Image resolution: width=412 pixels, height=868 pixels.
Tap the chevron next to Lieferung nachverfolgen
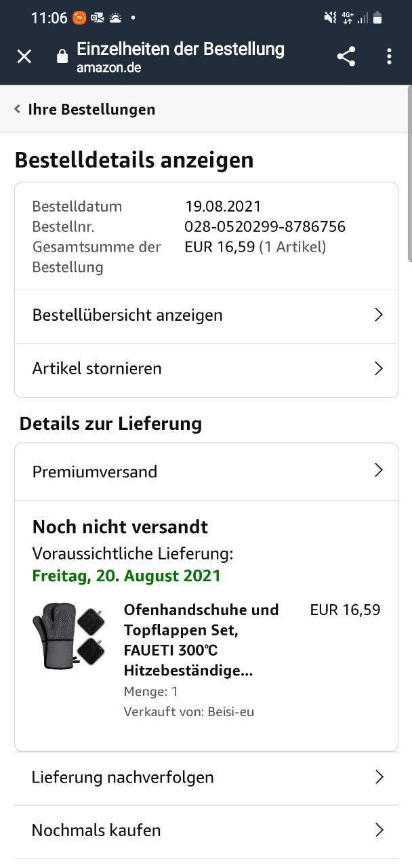pos(379,776)
